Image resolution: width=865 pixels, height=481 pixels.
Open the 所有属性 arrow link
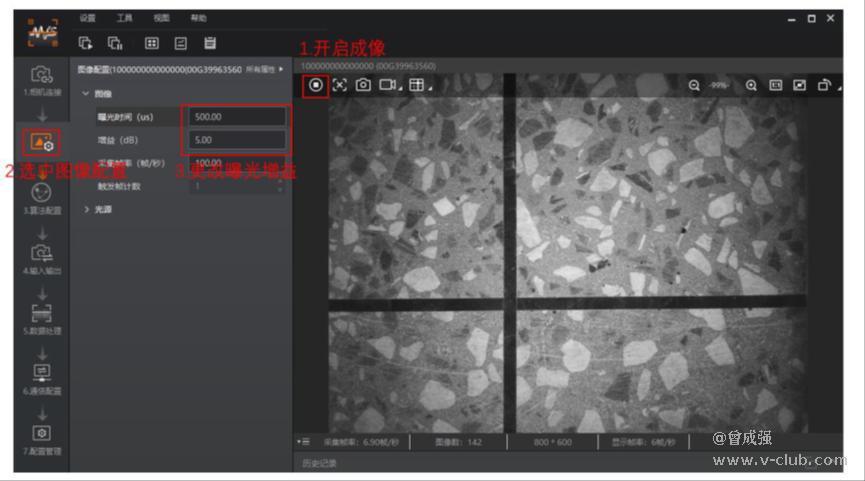pos(264,70)
